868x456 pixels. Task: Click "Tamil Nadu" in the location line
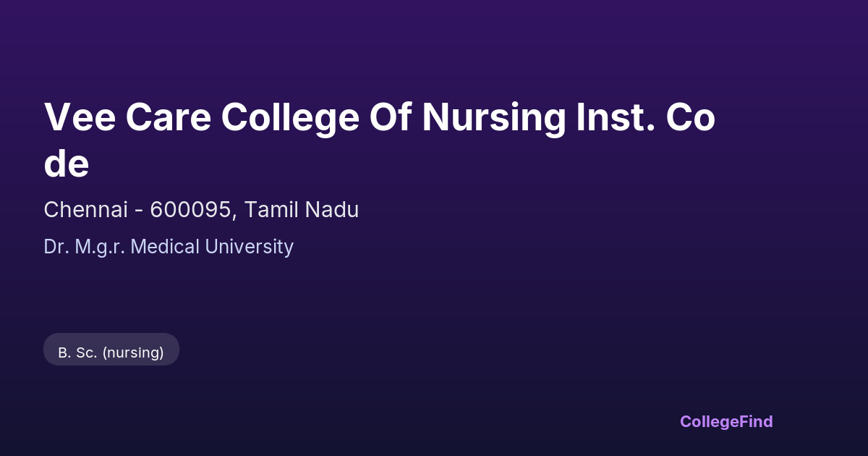point(302,210)
